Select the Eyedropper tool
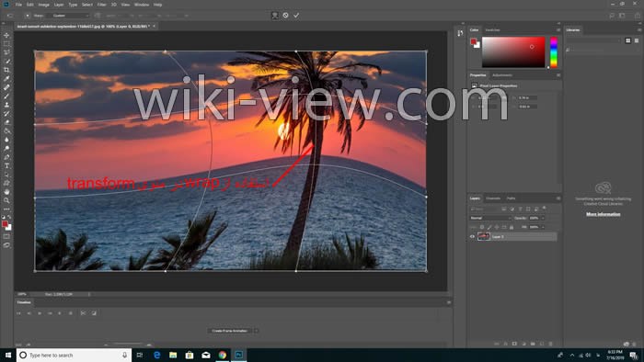Screen dimensions: 644x362 coord(6,79)
